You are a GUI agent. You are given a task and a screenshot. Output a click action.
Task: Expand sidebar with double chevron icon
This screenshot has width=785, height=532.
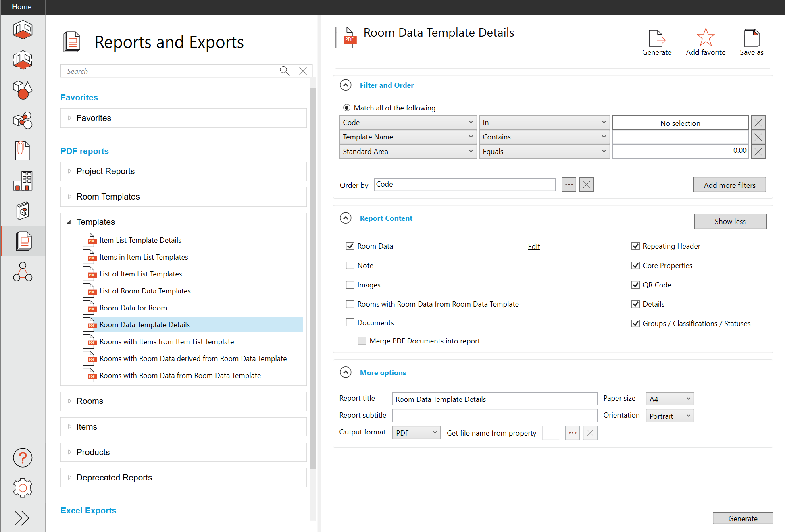point(22,518)
